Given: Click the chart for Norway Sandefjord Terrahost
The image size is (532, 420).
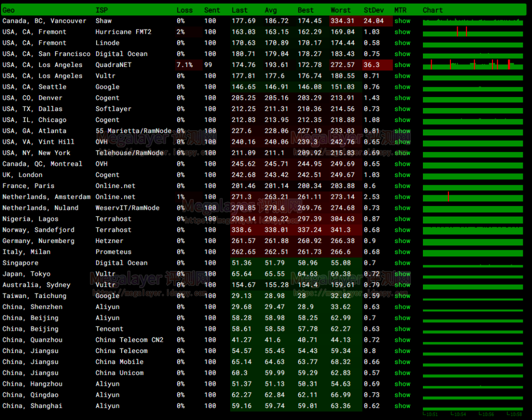Looking at the screenshot, I should pos(473,231).
